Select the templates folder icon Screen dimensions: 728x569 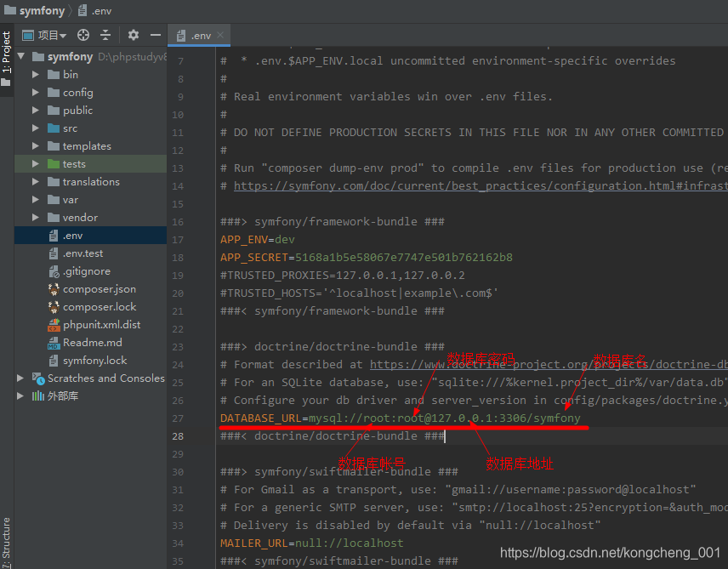point(54,145)
